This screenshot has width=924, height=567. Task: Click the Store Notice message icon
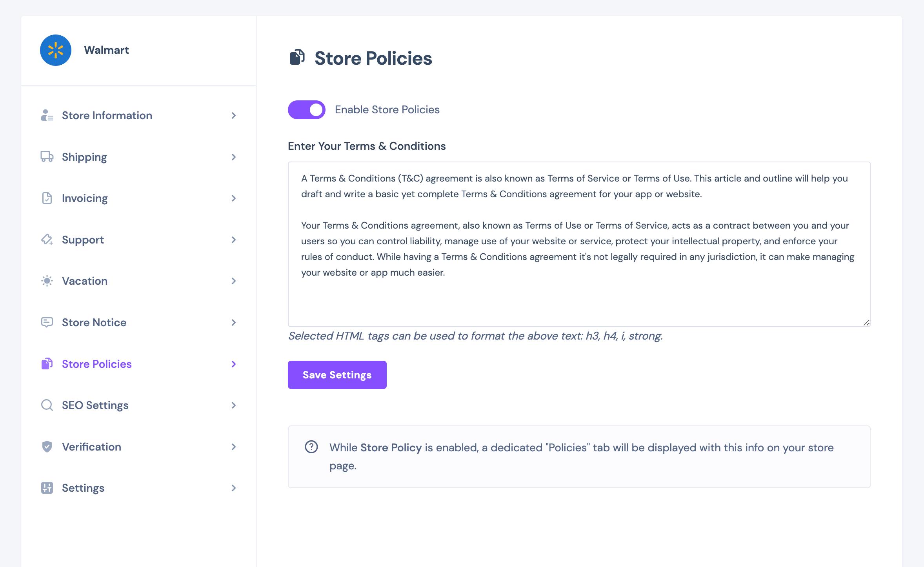point(47,322)
